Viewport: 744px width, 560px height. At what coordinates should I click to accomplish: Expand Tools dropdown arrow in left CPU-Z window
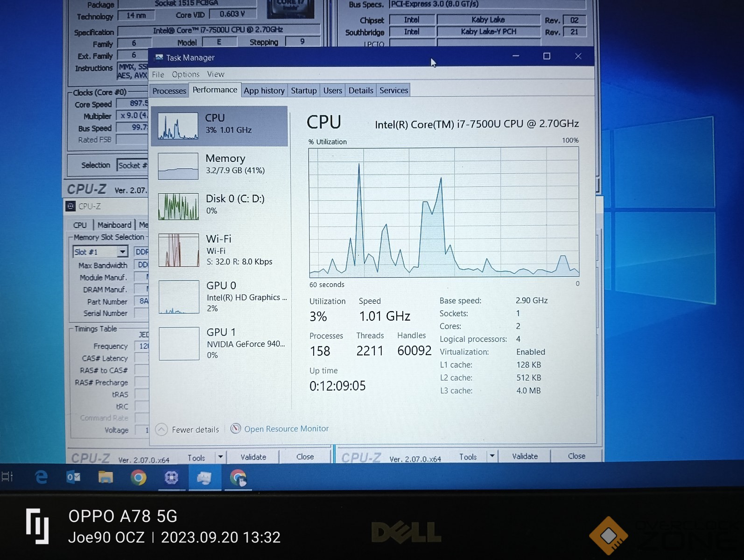pyautogui.click(x=220, y=457)
